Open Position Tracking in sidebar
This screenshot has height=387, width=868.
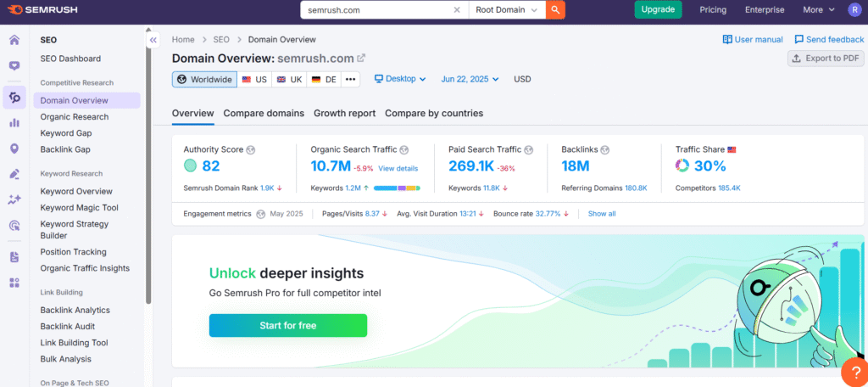coord(73,252)
